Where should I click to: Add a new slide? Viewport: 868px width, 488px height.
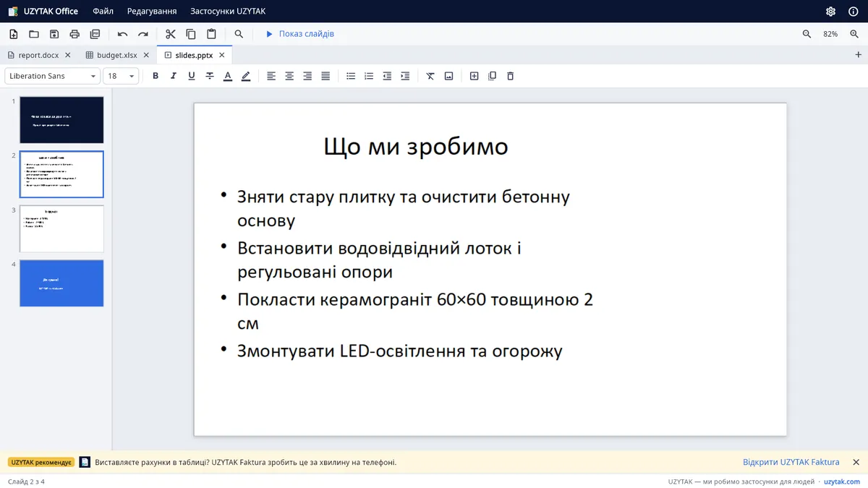tap(475, 76)
